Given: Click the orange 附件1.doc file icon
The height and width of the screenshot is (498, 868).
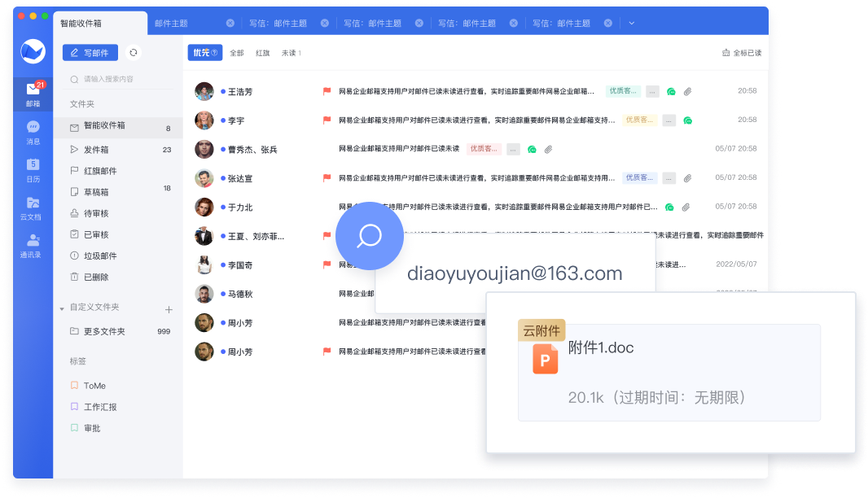Looking at the screenshot, I should 545,359.
